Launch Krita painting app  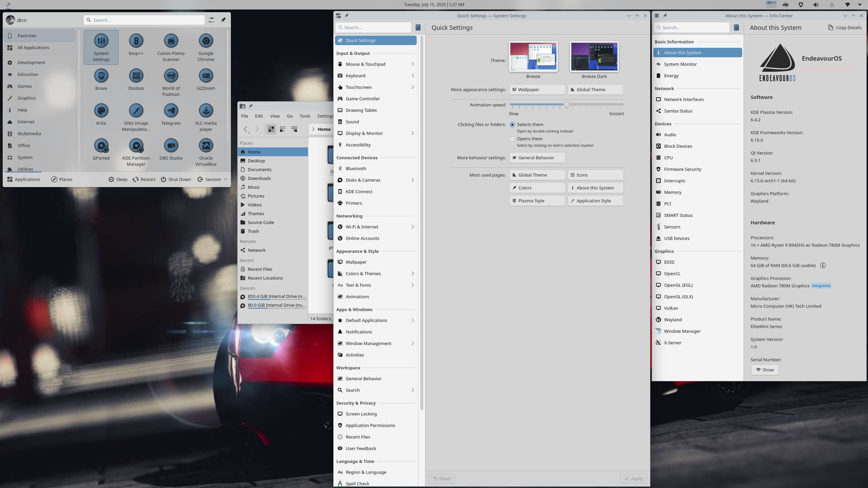coord(101,114)
